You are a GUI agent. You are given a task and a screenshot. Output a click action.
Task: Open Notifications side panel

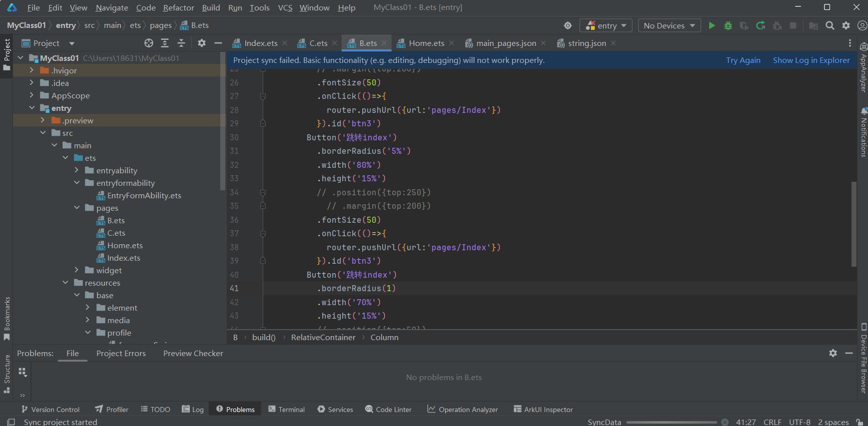point(864,132)
